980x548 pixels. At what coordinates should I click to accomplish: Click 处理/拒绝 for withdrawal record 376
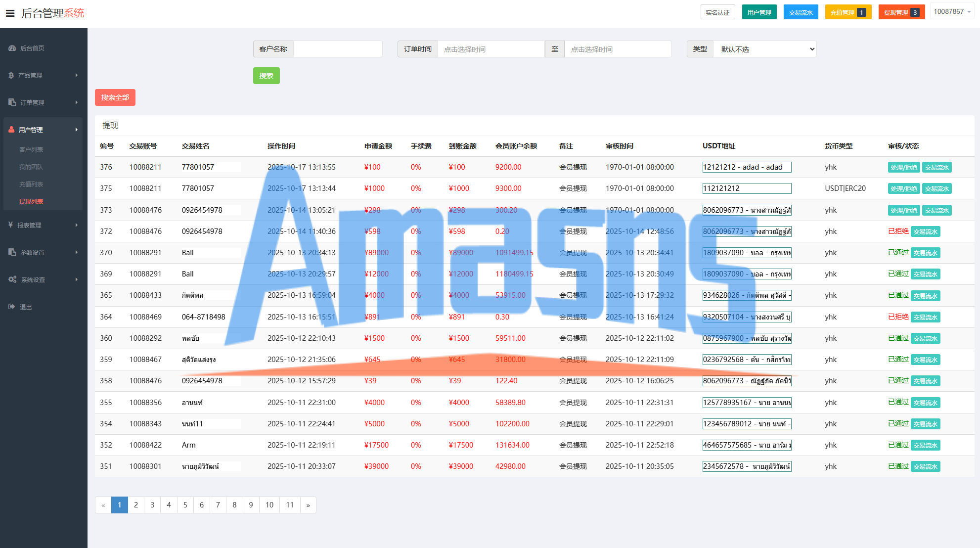903,167
